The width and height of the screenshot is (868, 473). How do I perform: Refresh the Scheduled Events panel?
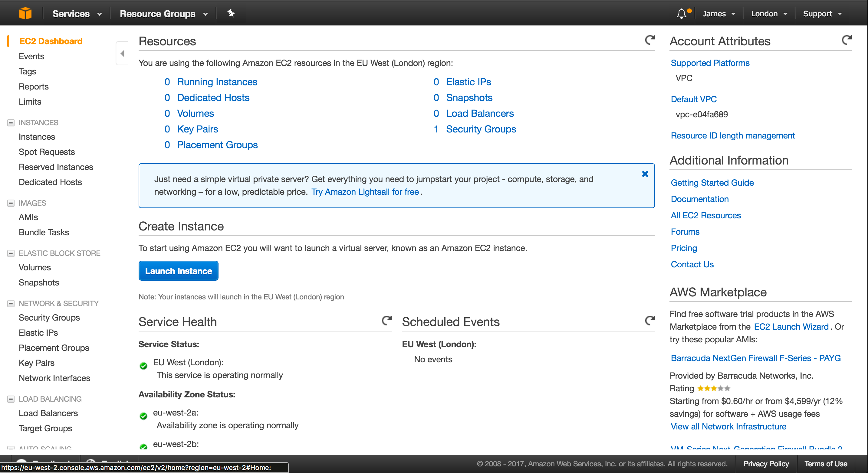click(650, 321)
